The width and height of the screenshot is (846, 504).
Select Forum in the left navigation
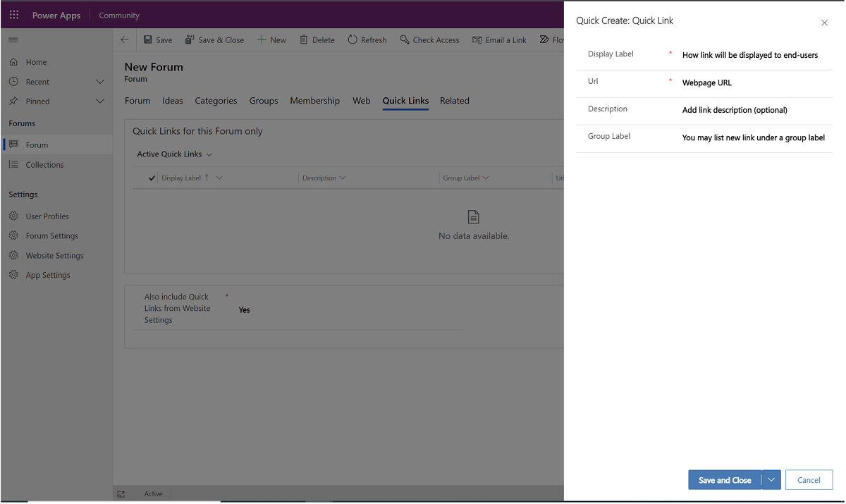56,145
